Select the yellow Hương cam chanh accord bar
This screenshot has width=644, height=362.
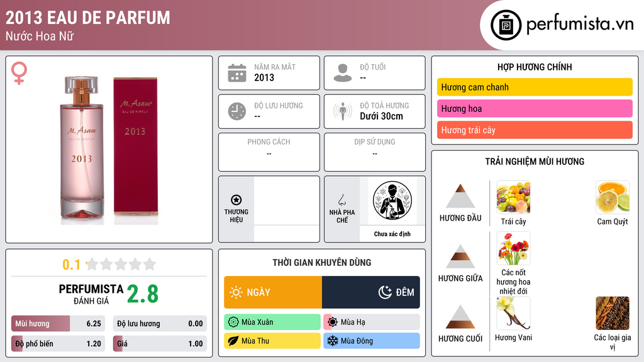tap(535, 87)
